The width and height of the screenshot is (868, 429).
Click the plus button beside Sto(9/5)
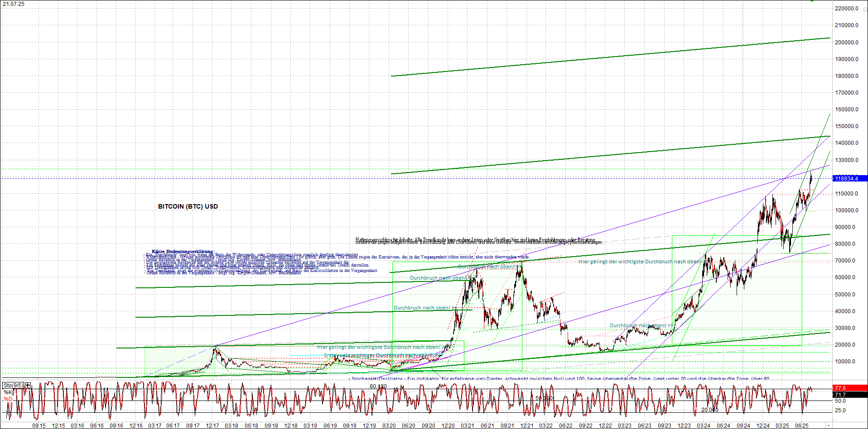pos(28,386)
